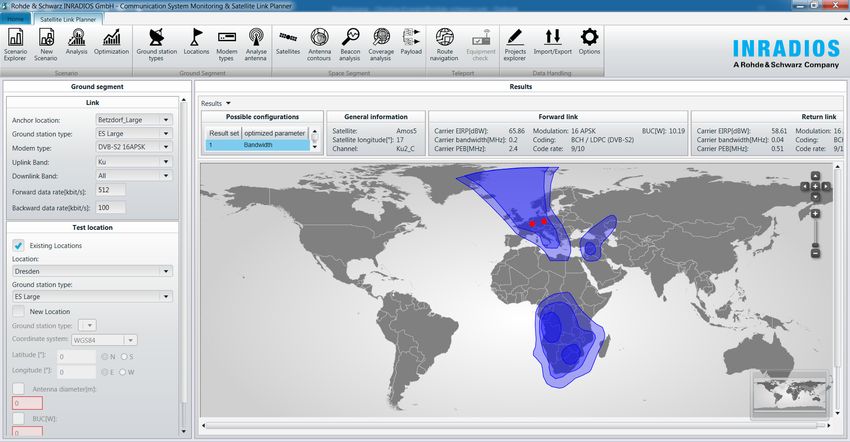850x442 pixels.
Task: Enable Antenna diameter checkbox
Action: (18, 388)
